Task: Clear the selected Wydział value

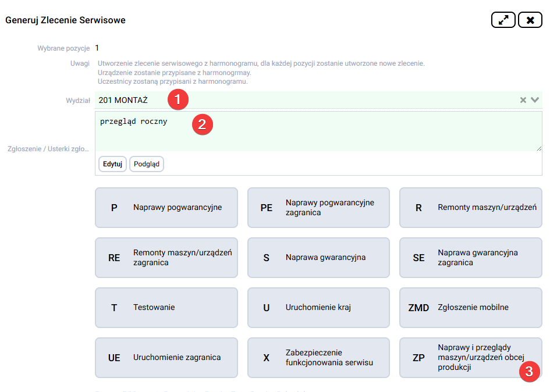Action: [524, 99]
